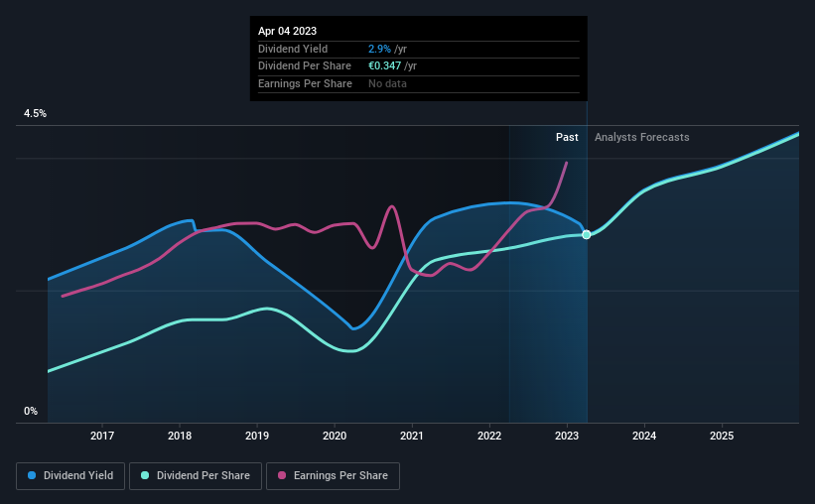Viewport: 815px width, 504px height.
Task: Select the 2020 x-axis label
Action: tap(335, 436)
